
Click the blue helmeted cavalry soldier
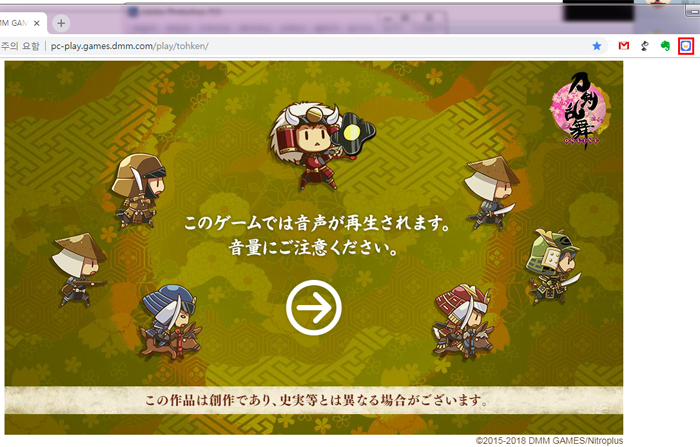coord(170,322)
